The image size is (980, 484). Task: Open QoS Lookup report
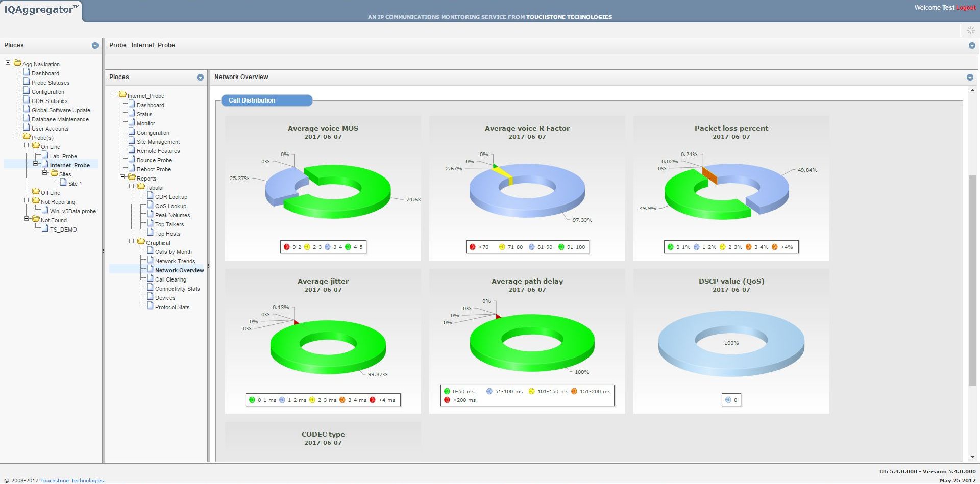[170, 206]
